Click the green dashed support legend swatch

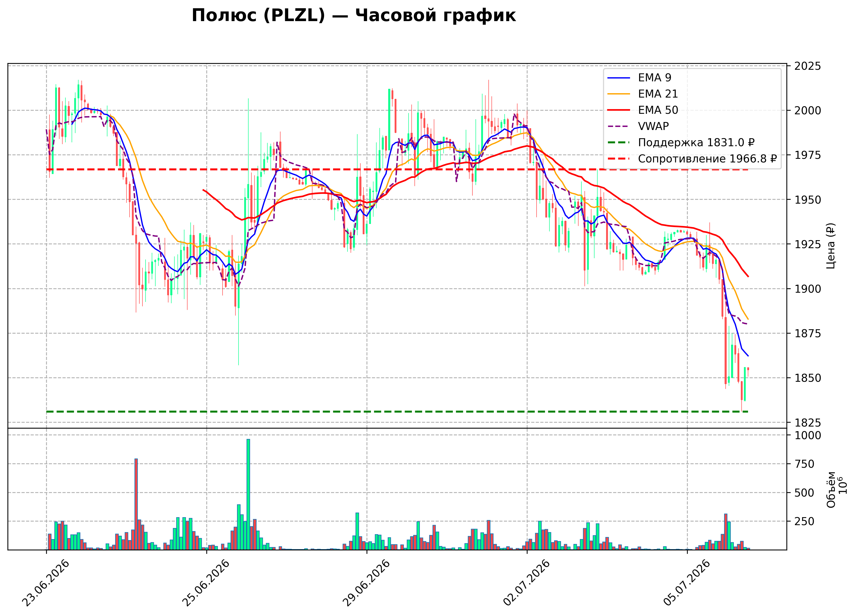coord(619,143)
